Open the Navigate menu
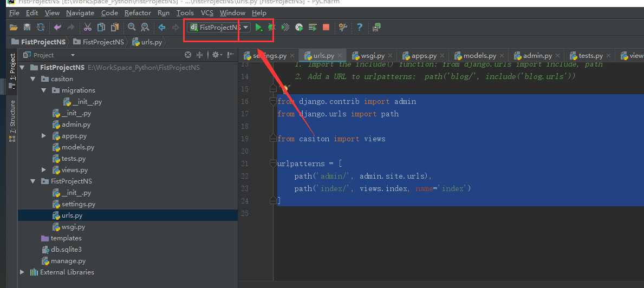The image size is (644, 288). 80,13
